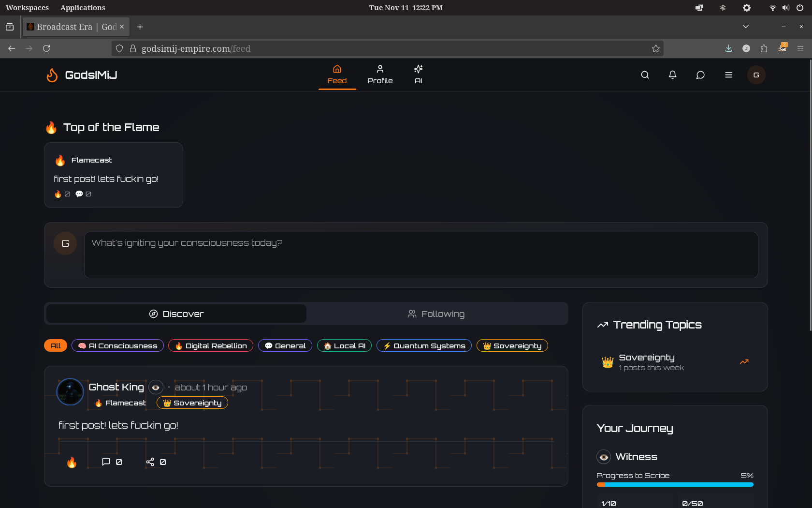
Task: Click trending arrow beside Sovereignty topic
Action: [744, 362]
